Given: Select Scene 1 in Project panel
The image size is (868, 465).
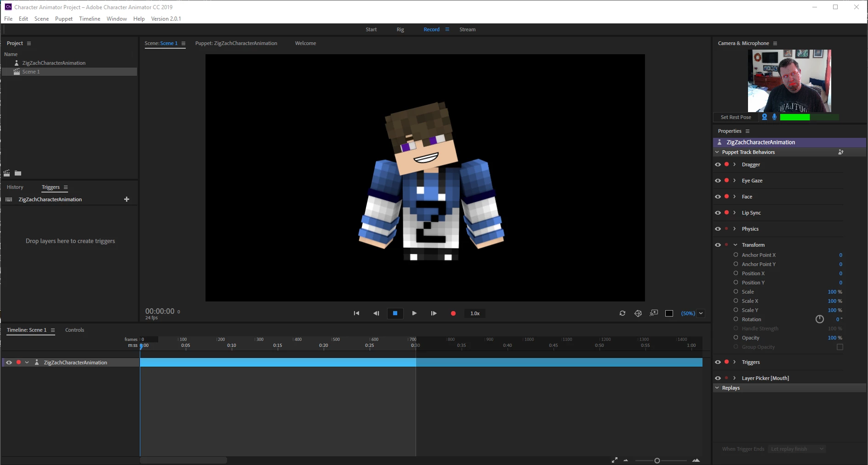Looking at the screenshot, I should (x=69, y=72).
